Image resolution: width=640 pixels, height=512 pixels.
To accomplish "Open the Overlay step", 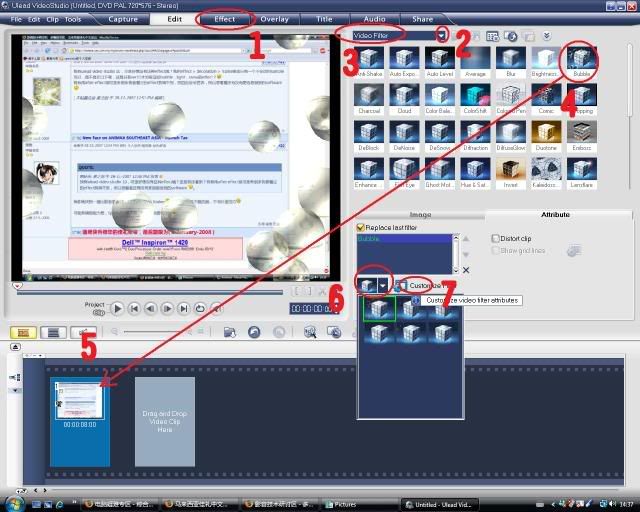I will (275, 19).
